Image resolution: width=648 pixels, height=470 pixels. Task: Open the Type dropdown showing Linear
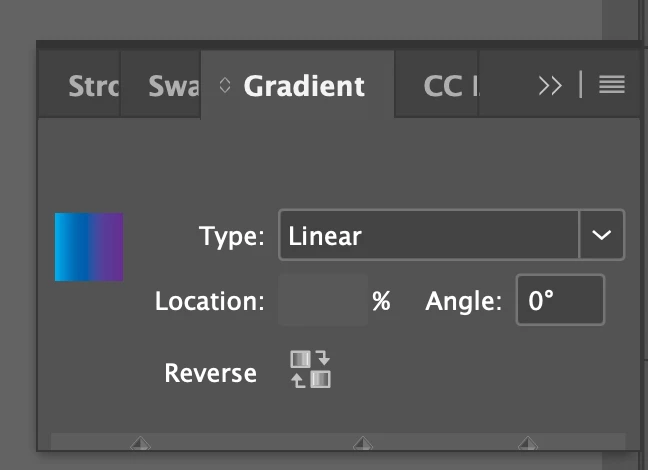(429, 236)
